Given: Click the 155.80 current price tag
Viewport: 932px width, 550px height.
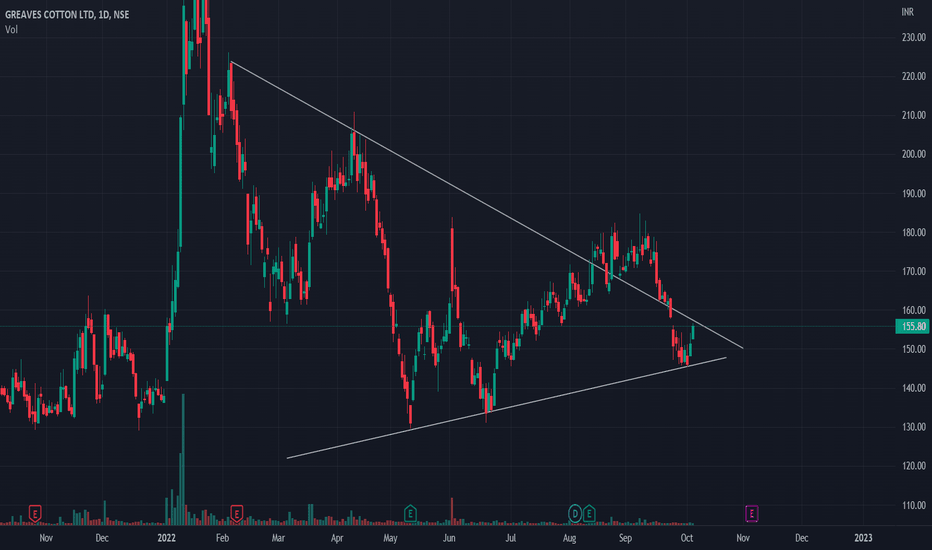Looking at the screenshot, I should [x=913, y=326].
